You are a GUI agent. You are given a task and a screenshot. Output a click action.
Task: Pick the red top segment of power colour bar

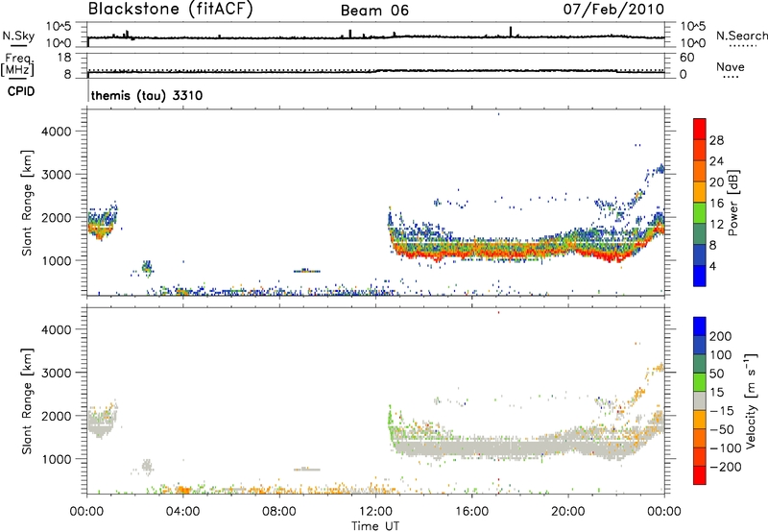click(x=700, y=129)
